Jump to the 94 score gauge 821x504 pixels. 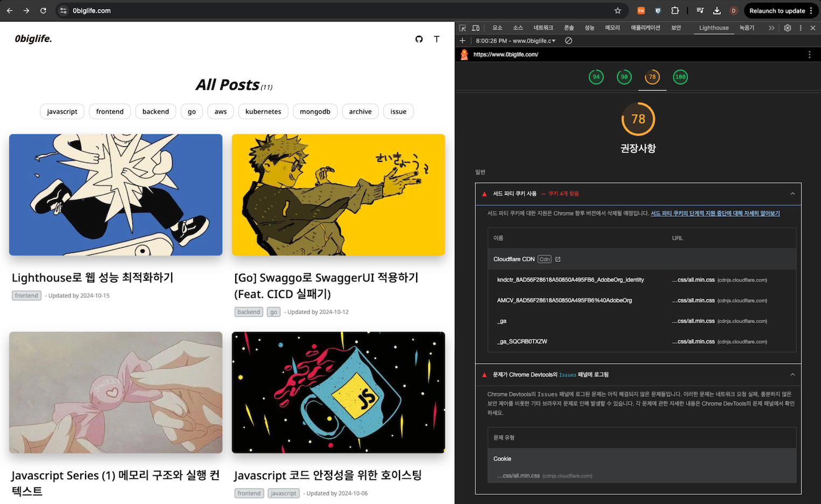point(596,77)
